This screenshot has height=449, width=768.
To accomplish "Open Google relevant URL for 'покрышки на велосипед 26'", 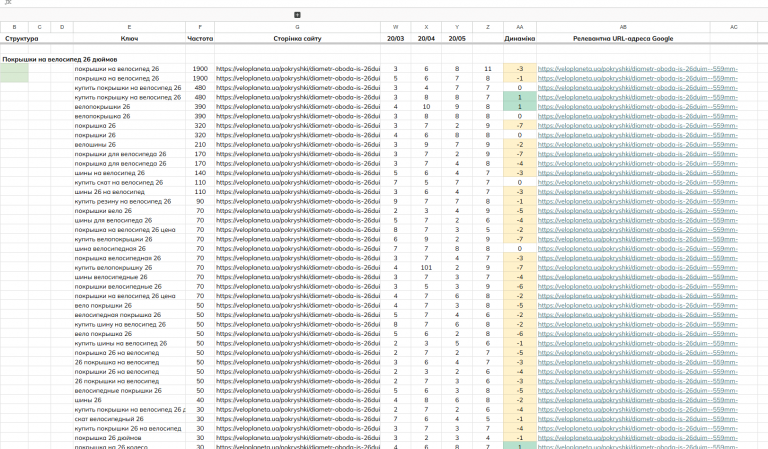I will [637, 69].
